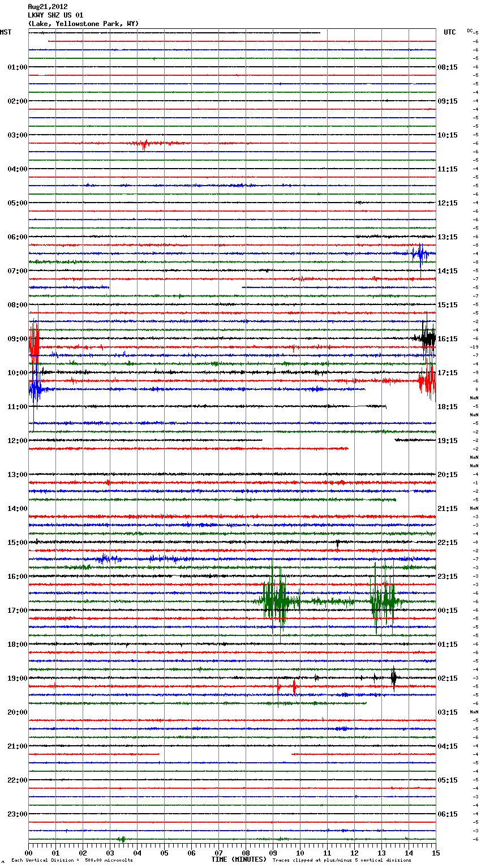
Task: Select the 07:00 MST time label
Action: [x=17, y=271]
